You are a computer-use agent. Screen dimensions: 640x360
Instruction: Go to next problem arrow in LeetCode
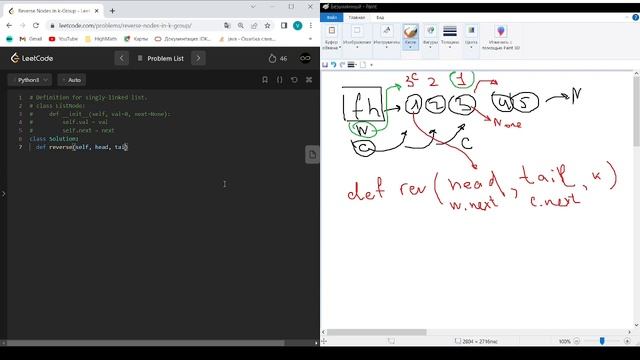click(x=198, y=58)
